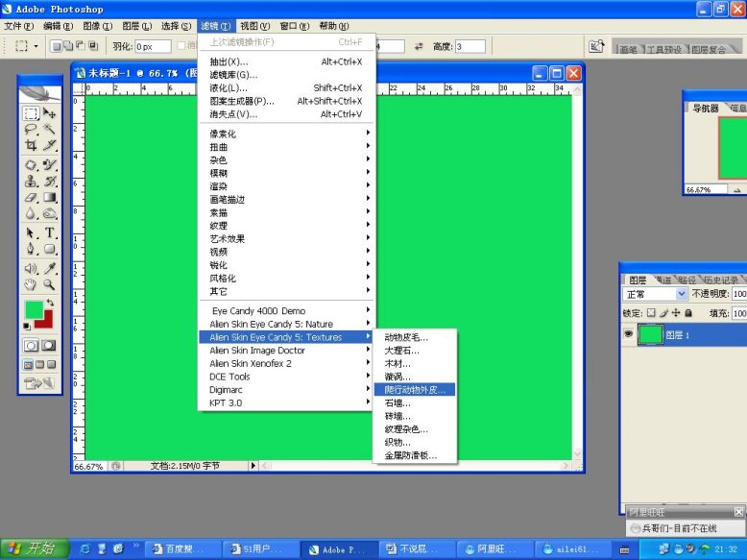Open 工具预设 palette tab

tap(664, 49)
